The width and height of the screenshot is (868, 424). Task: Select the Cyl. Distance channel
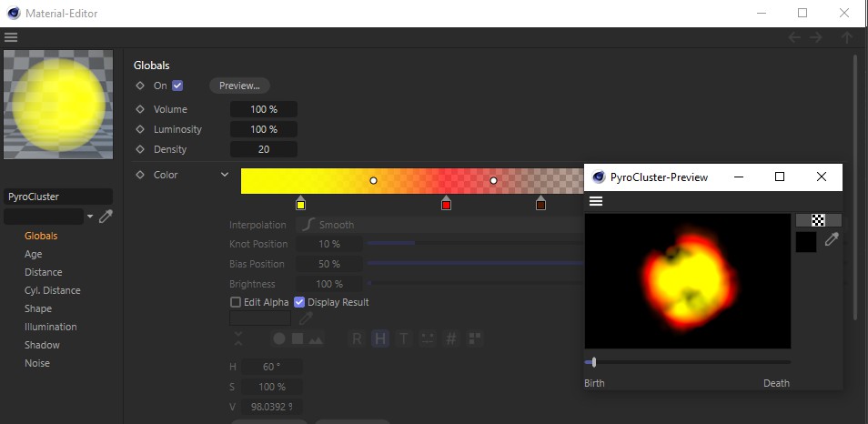coord(53,290)
